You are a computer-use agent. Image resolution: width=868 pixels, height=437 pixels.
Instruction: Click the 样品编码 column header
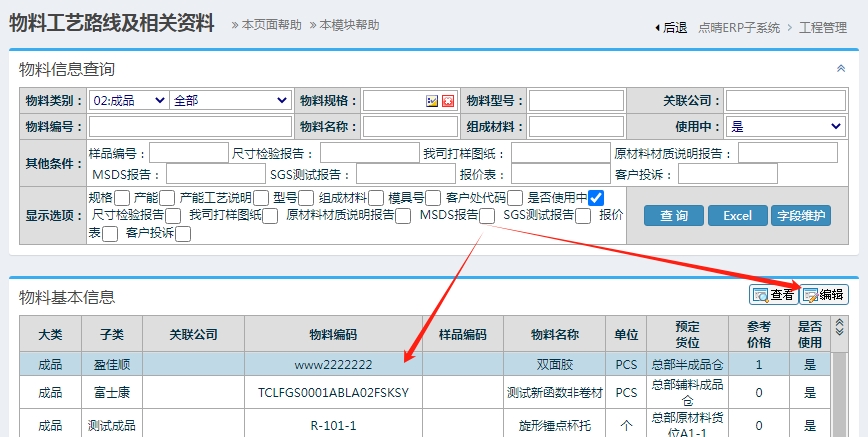coord(463,334)
